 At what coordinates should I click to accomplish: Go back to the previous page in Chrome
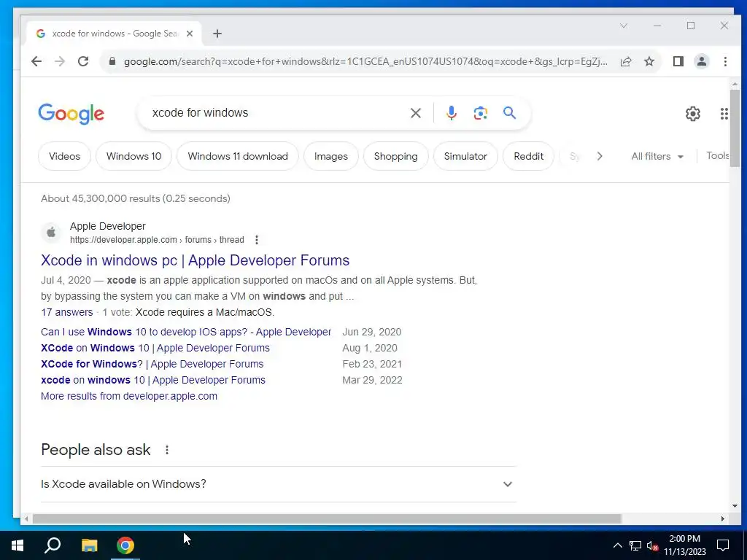point(36,61)
